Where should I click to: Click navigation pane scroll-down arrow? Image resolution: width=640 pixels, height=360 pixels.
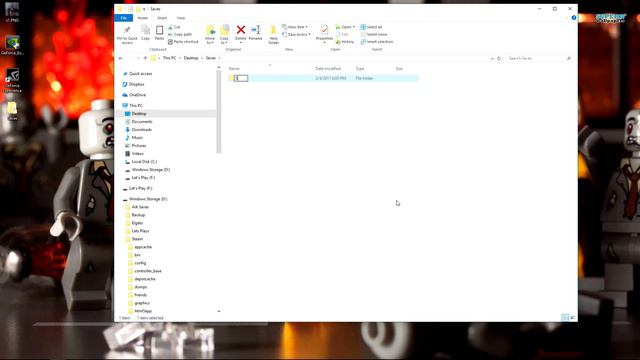click(x=219, y=311)
